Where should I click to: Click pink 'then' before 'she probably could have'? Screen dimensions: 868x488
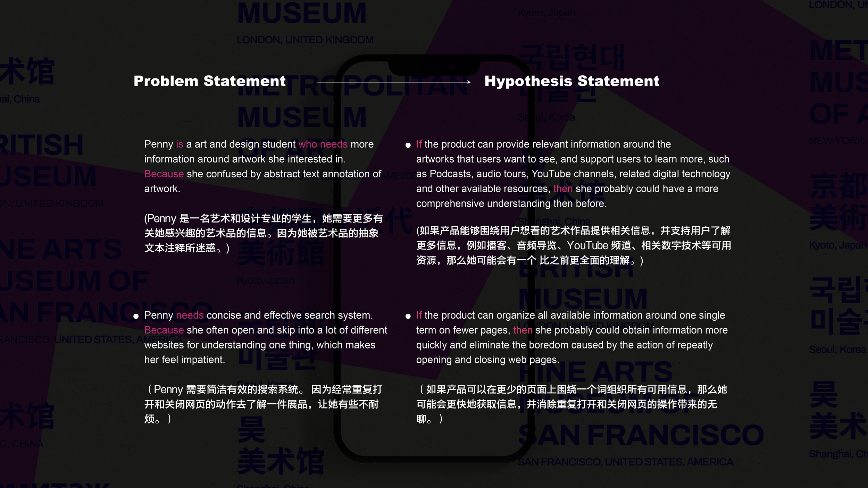coord(562,189)
